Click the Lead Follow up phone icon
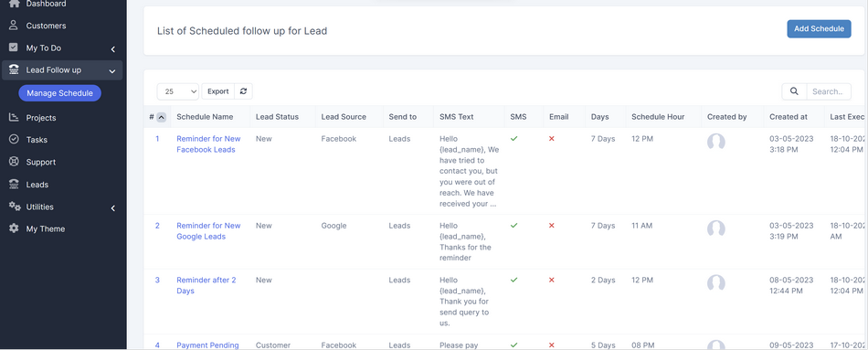The width and height of the screenshot is (868, 350). click(14, 70)
